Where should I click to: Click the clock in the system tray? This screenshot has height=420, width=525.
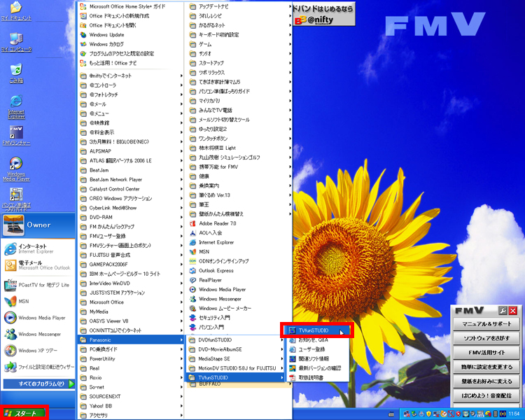pyautogui.click(x=514, y=414)
